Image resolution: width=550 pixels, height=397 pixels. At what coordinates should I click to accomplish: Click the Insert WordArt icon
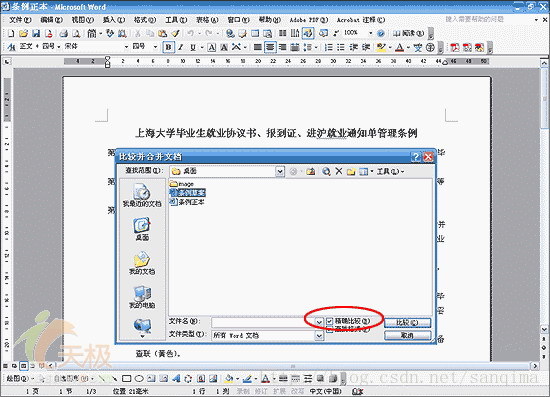176,378
